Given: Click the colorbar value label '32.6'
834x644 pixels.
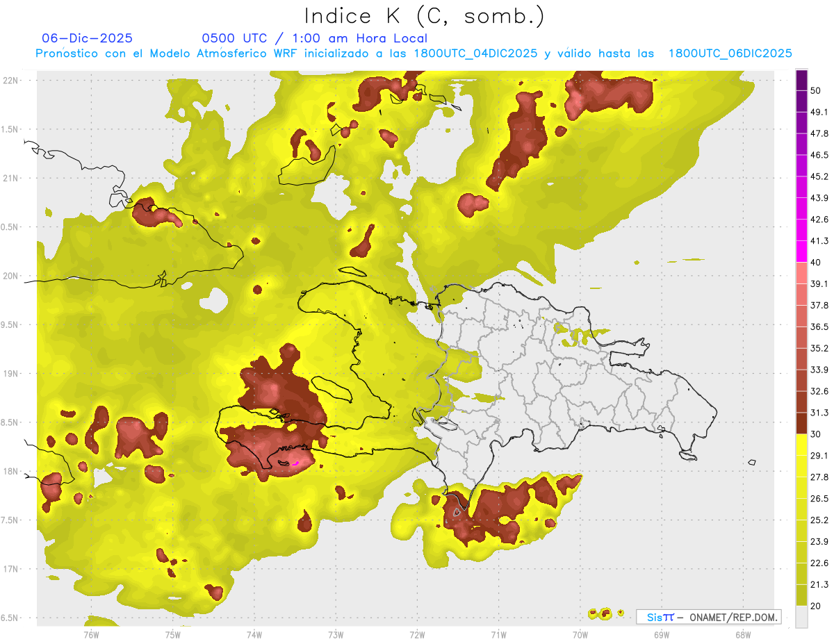Looking at the screenshot, I should pyautogui.click(x=819, y=391).
